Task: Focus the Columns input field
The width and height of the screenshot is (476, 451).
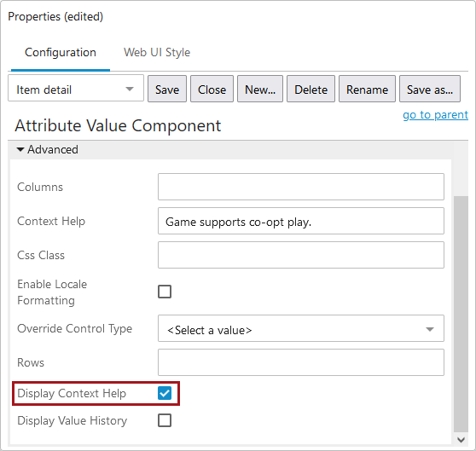Action: coord(301,187)
